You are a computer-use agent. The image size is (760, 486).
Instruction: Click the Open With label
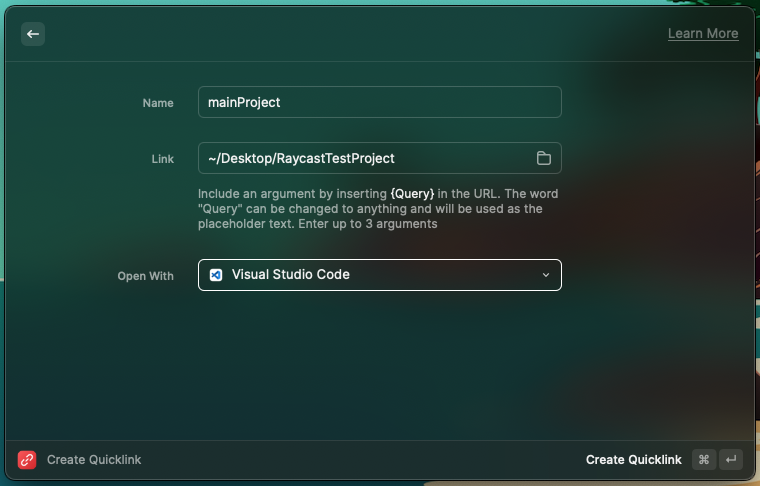click(145, 276)
